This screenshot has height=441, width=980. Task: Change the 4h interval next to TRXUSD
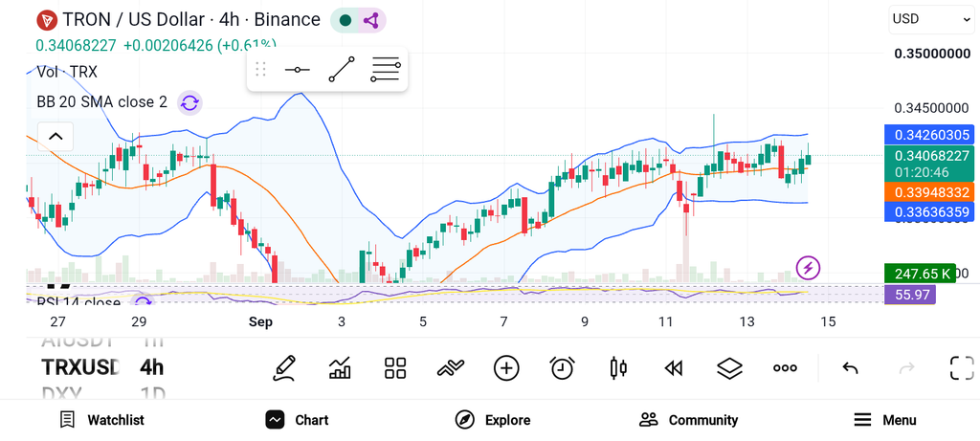click(x=152, y=367)
